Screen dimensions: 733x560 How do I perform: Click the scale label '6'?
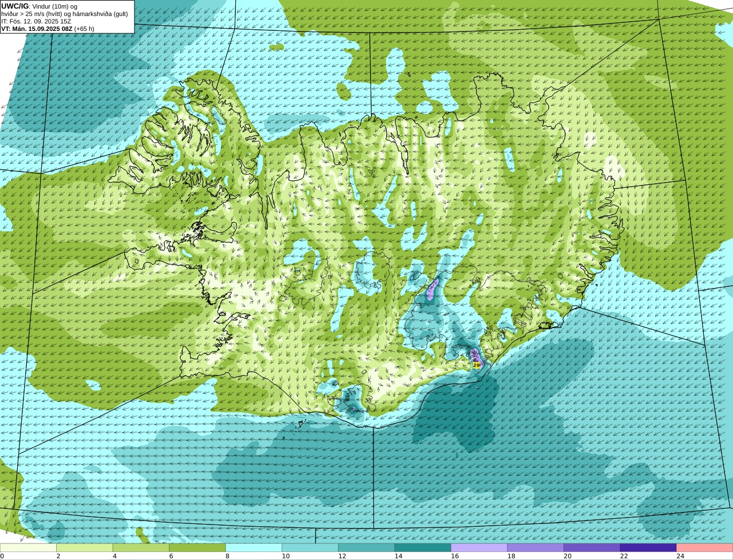171,555
